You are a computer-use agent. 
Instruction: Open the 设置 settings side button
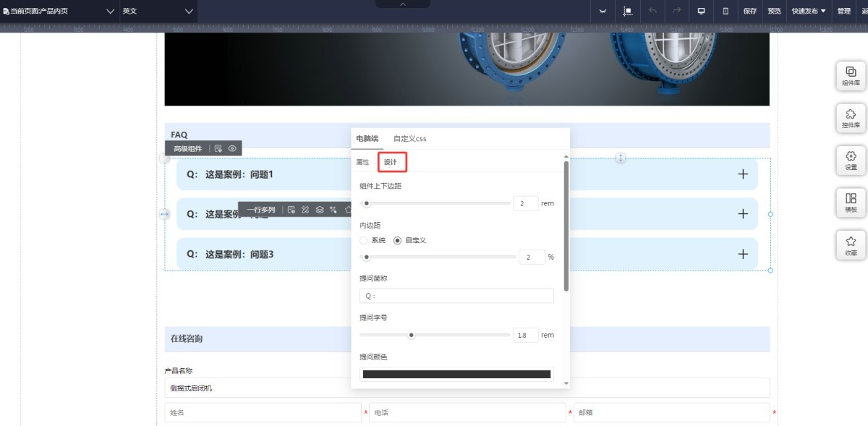click(851, 159)
